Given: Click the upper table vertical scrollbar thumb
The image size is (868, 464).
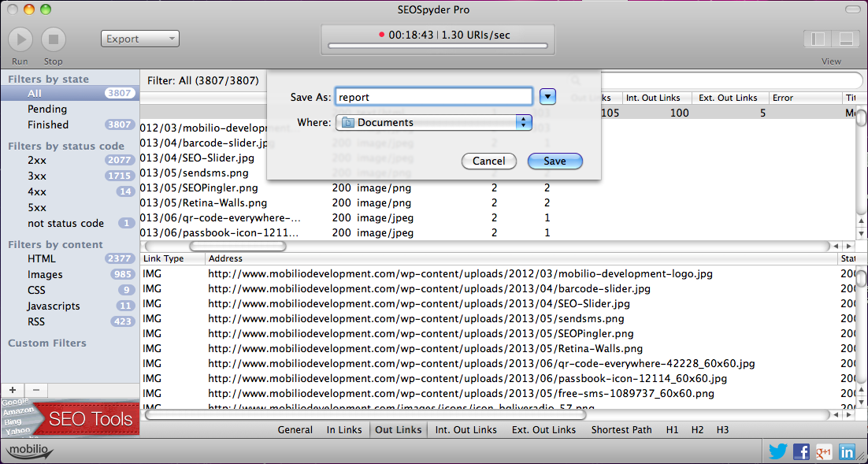Looking at the screenshot, I should tap(862, 118).
